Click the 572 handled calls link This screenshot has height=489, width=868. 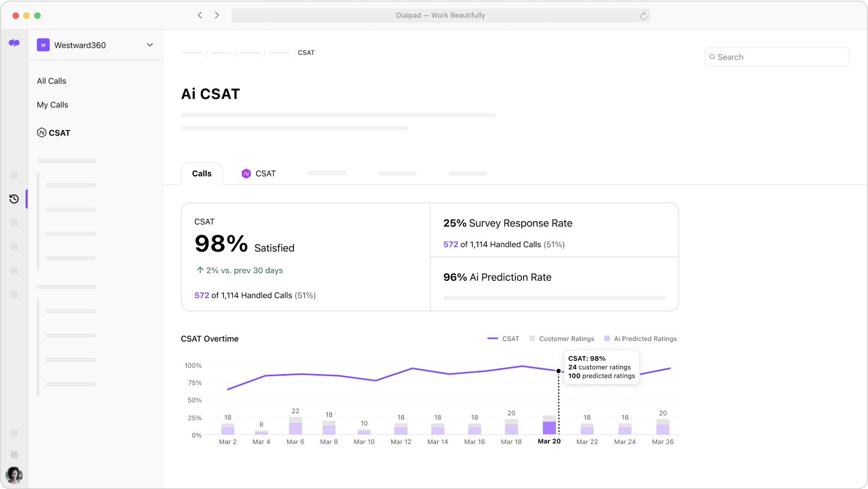click(x=201, y=295)
